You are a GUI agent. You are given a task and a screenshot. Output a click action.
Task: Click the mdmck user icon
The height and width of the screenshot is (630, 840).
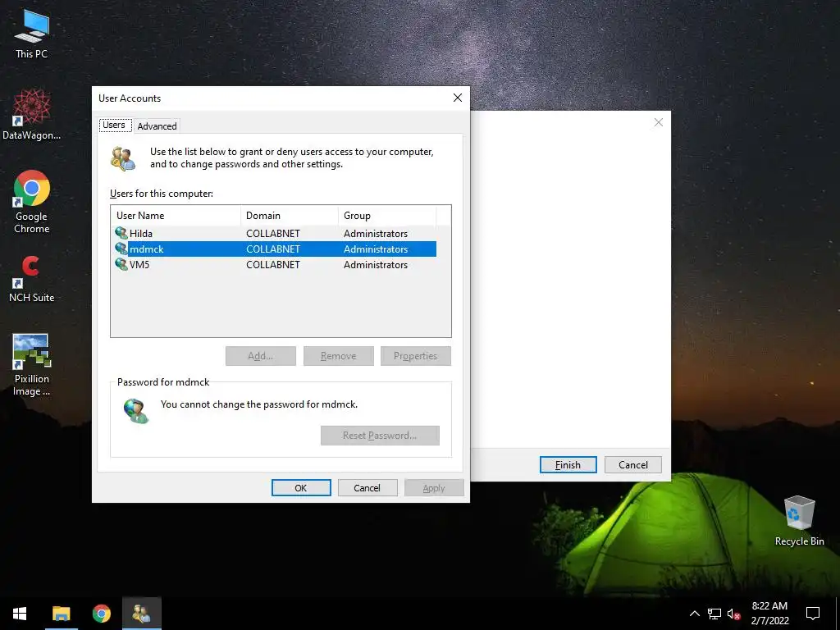pos(121,249)
